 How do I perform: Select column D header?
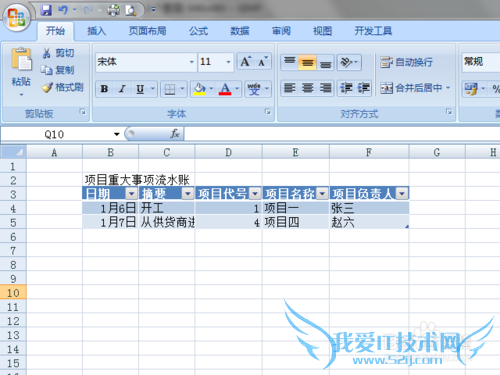[228, 152]
